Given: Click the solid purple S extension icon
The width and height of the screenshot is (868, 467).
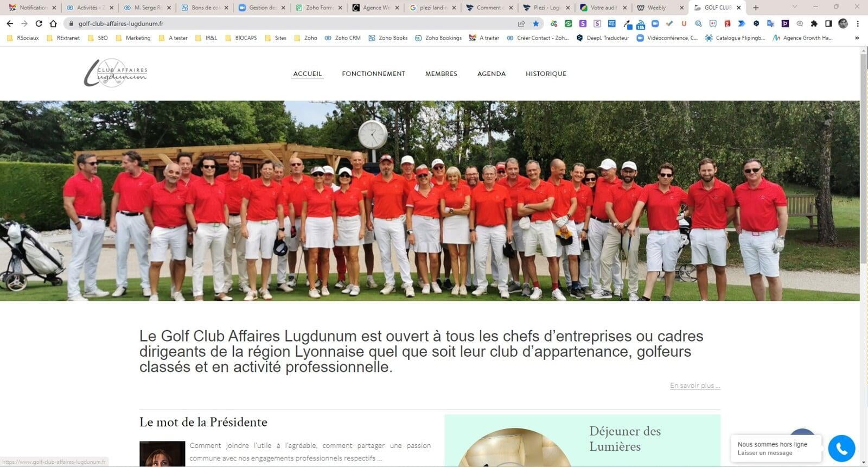Looking at the screenshot, I should pyautogui.click(x=583, y=23).
